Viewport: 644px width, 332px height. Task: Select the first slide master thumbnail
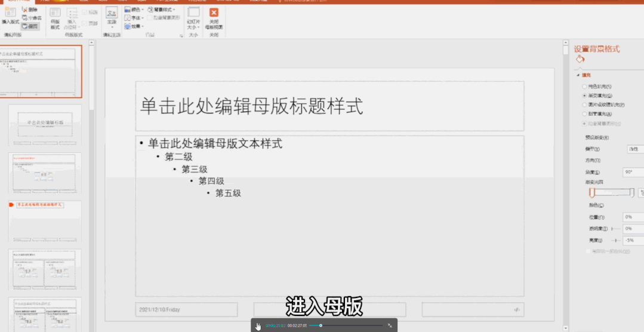[x=40, y=72]
